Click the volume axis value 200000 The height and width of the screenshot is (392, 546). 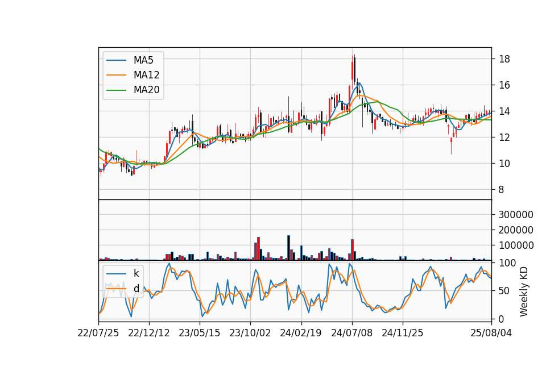click(x=516, y=230)
